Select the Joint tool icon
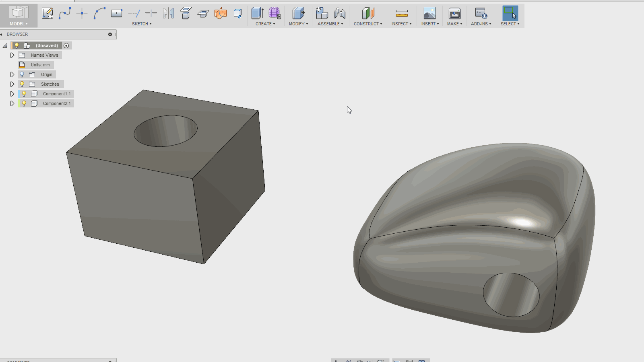Screen dimensions: 644x362 tap(339, 13)
